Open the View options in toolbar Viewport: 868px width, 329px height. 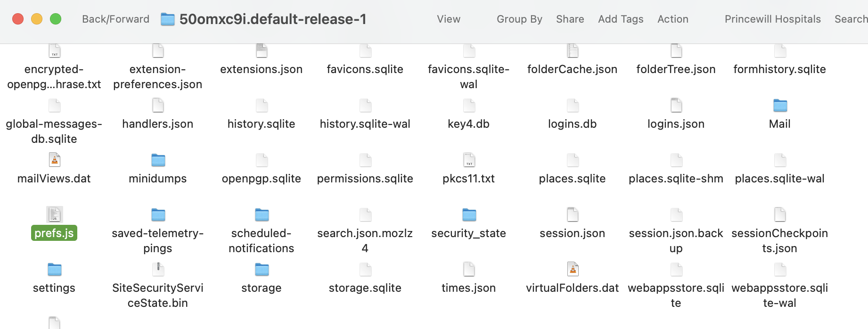click(449, 19)
